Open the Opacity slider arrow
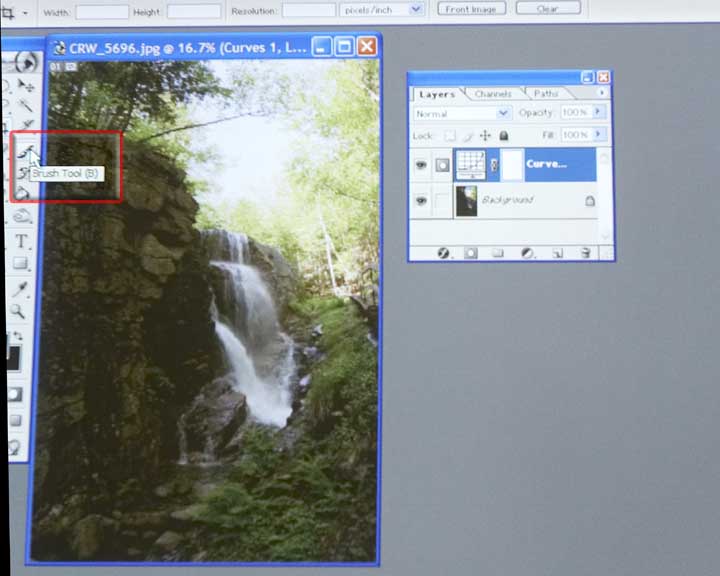The height and width of the screenshot is (576, 720). [x=598, y=112]
